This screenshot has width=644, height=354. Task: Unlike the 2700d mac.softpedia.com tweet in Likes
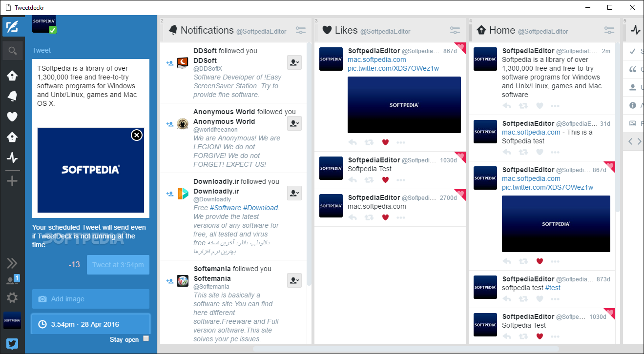(x=385, y=217)
